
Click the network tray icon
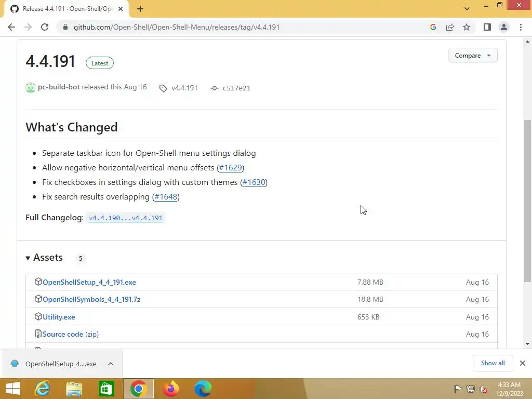click(x=471, y=389)
